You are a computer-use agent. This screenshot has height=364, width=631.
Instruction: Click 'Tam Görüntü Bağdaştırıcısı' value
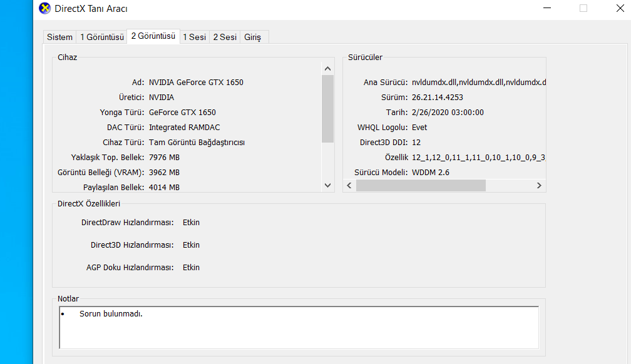pos(197,143)
